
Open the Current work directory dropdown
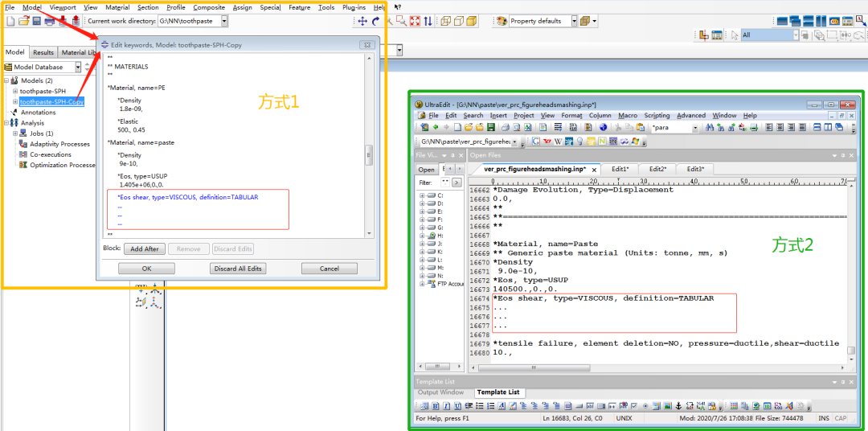point(223,21)
